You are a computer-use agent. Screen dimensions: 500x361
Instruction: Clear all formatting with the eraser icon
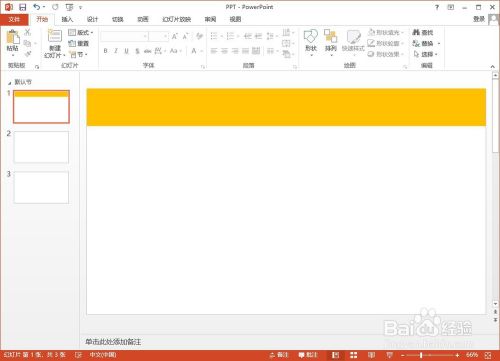click(x=199, y=36)
